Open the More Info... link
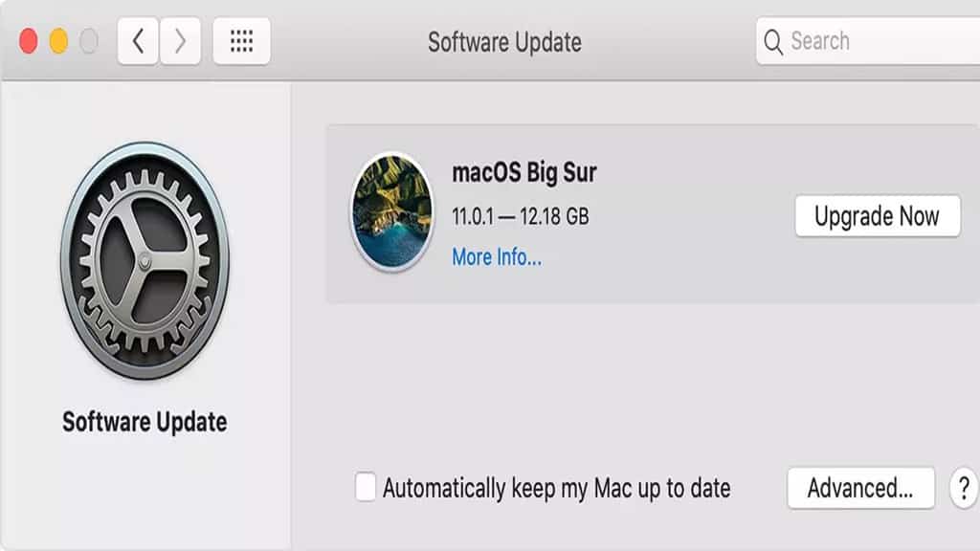The image size is (980, 551). tap(497, 257)
